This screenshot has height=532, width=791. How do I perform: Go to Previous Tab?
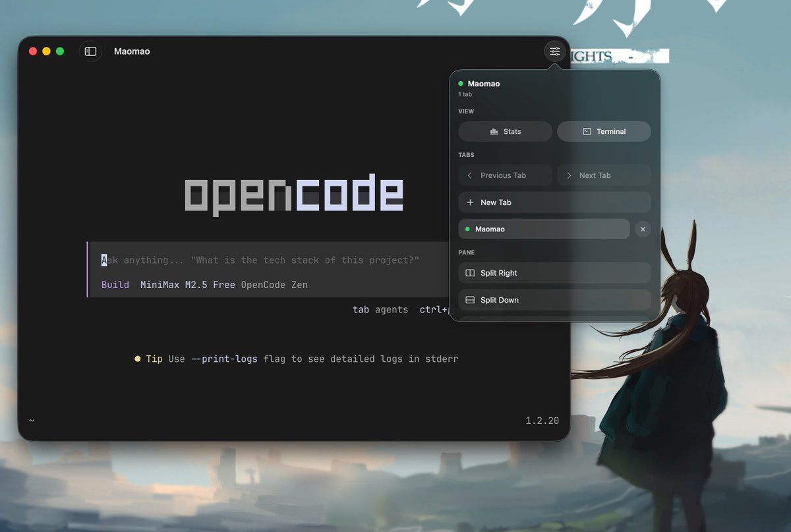point(506,175)
